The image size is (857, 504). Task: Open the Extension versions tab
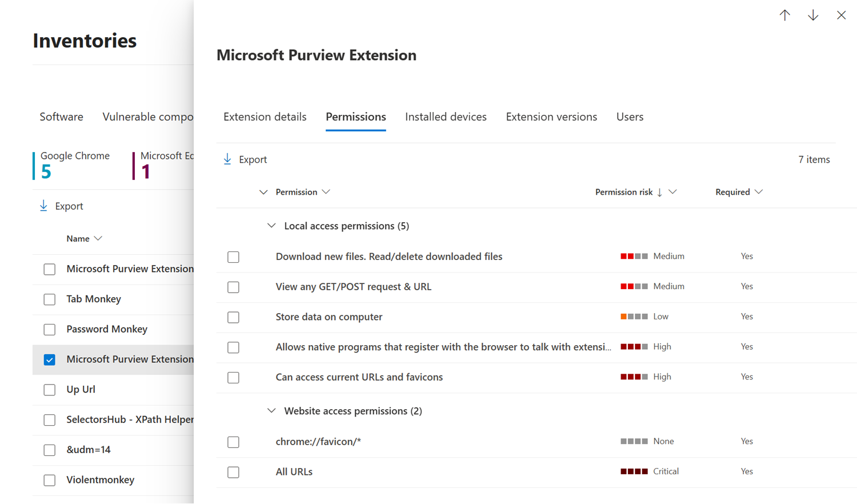[x=551, y=117]
